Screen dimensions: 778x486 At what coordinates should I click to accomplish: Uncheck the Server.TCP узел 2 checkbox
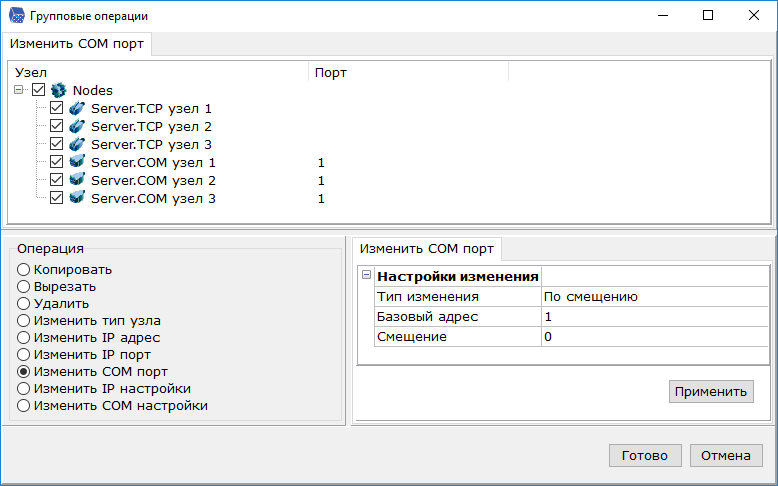coord(57,126)
